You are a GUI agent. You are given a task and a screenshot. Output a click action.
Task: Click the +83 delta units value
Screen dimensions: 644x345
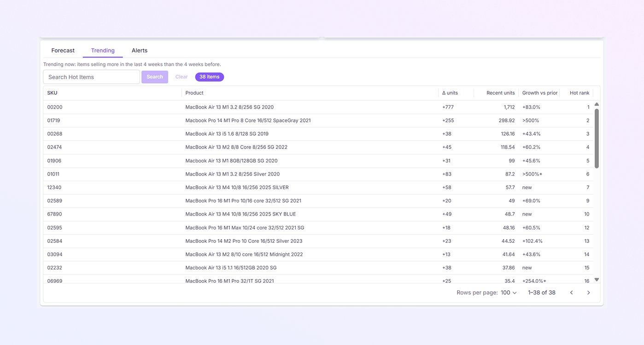447,174
